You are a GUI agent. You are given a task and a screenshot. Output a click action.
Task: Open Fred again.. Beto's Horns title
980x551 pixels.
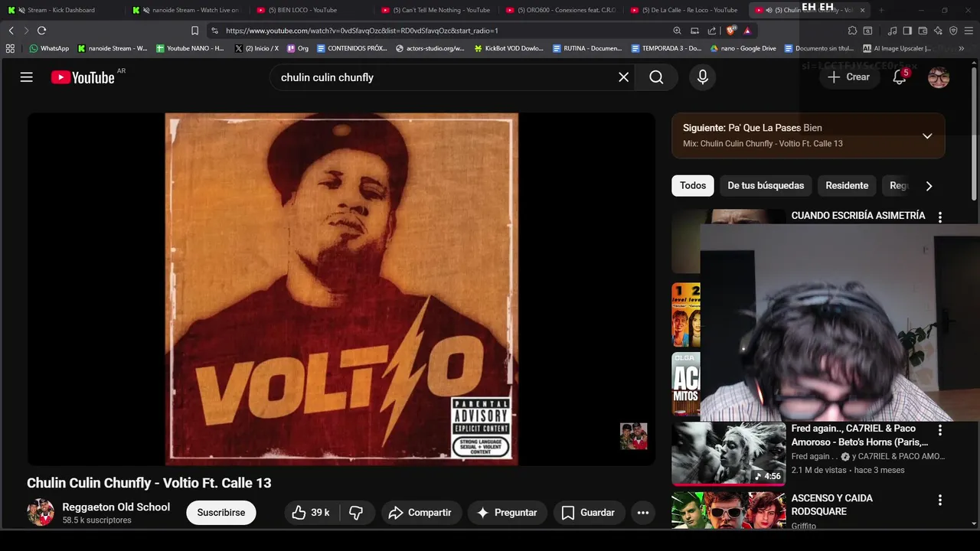click(860, 435)
